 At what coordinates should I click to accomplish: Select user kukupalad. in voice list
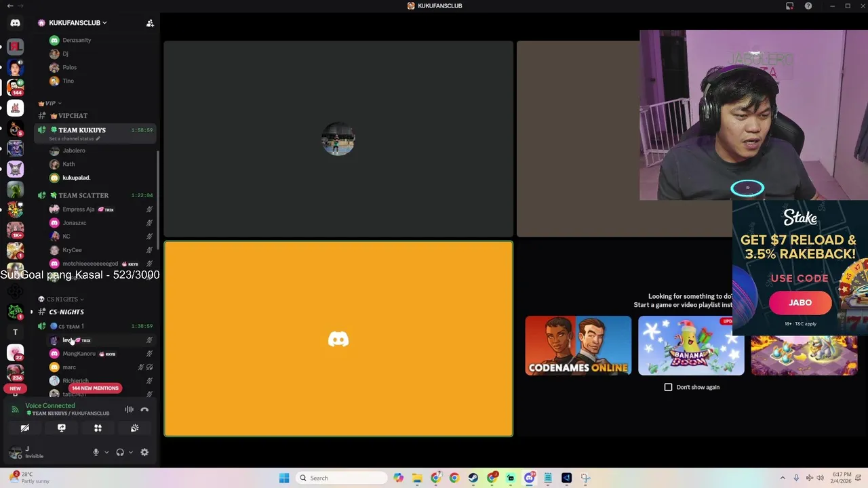102,178
